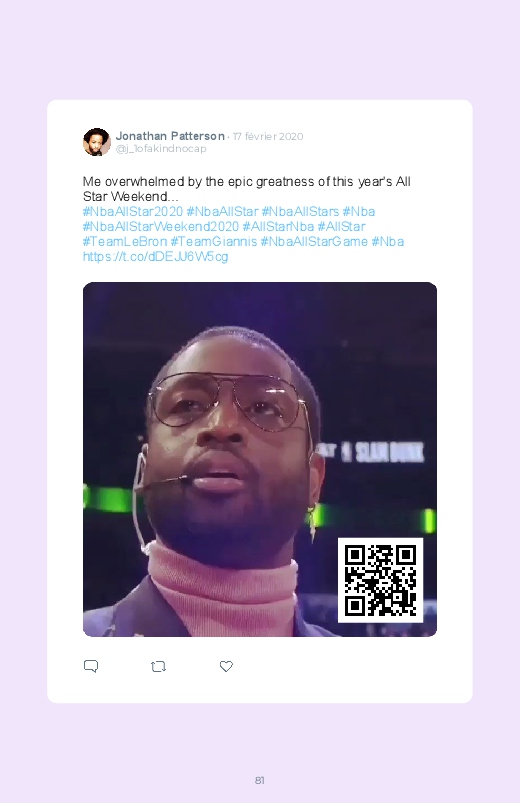Open Jonathan Patterson's profile avatar

point(97,142)
